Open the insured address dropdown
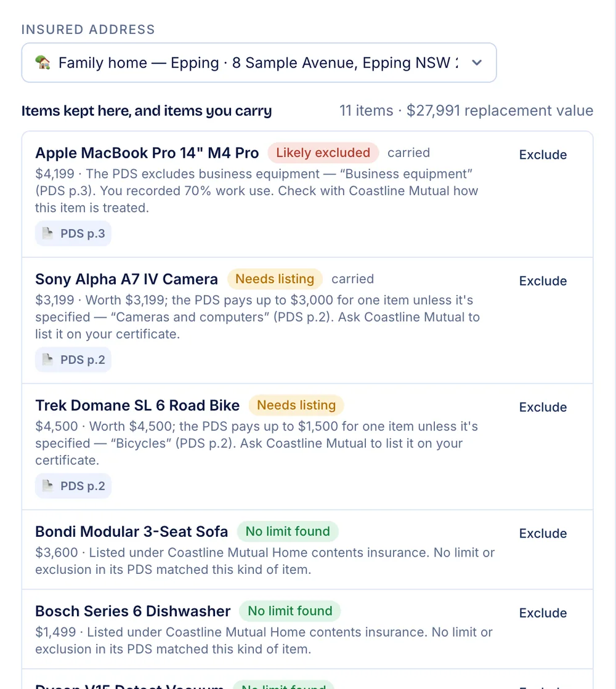616x689 pixels. (259, 62)
